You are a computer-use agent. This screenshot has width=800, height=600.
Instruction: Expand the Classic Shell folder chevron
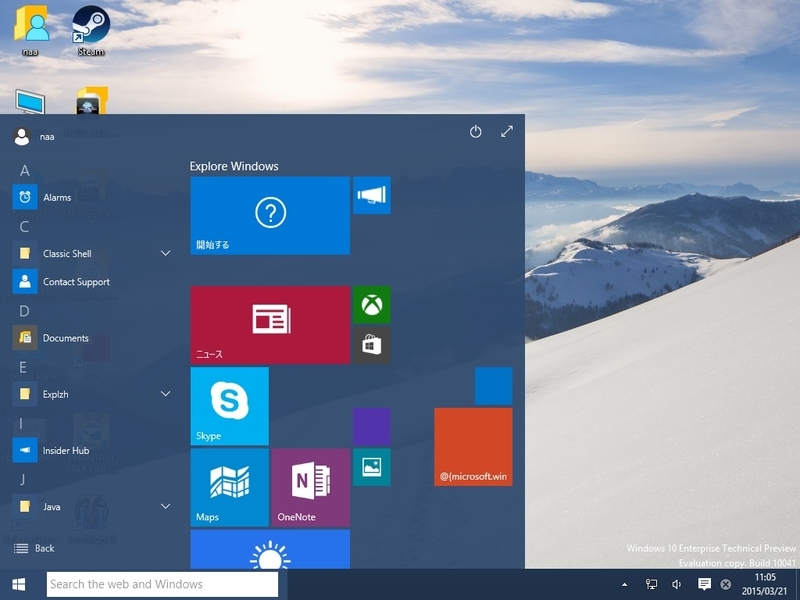point(166,253)
